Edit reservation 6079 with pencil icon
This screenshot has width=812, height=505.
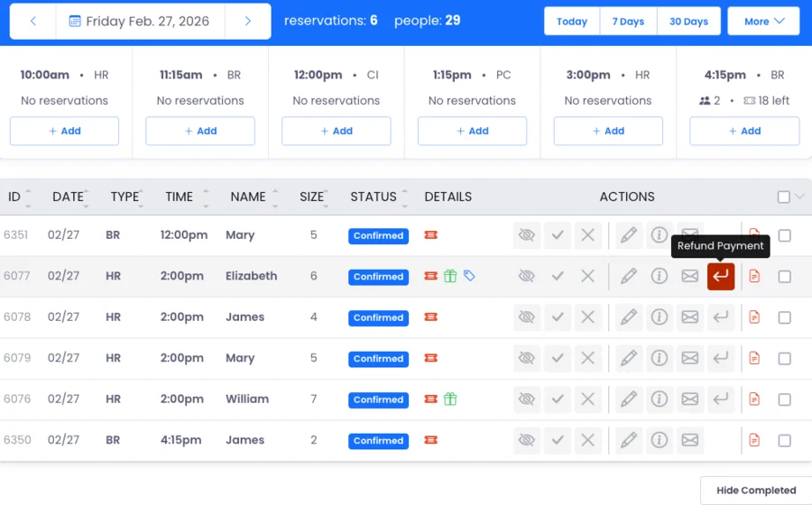[629, 358]
